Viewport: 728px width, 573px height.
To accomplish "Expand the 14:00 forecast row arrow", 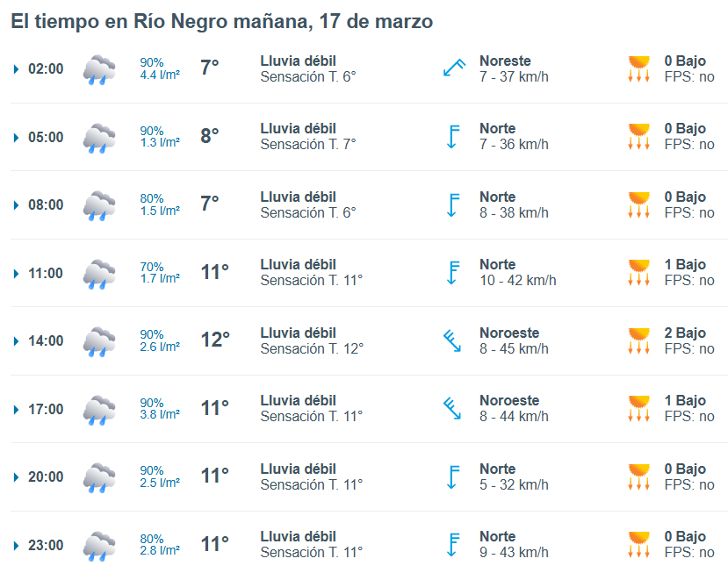I will (x=17, y=341).
